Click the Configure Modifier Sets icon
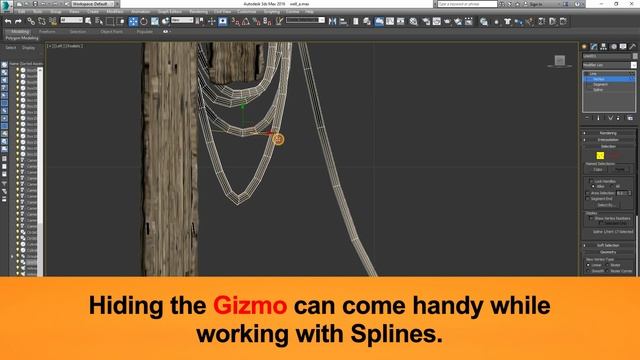Viewport: 640px width, 360px height. click(630, 118)
